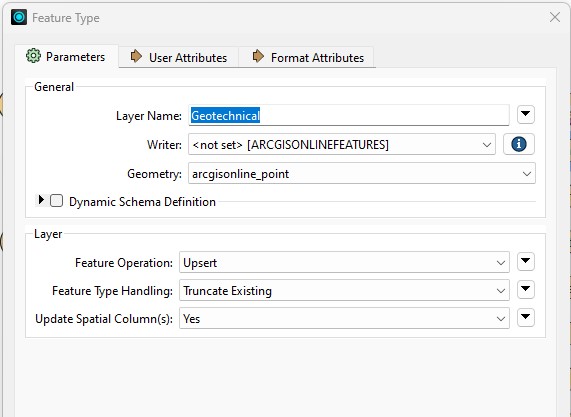Image resolution: width=571 pixels, height=417 pixels.
Task: Open the Feature Type Handling arrow menu
Action: pyautogui.click(x=525, y=290)
